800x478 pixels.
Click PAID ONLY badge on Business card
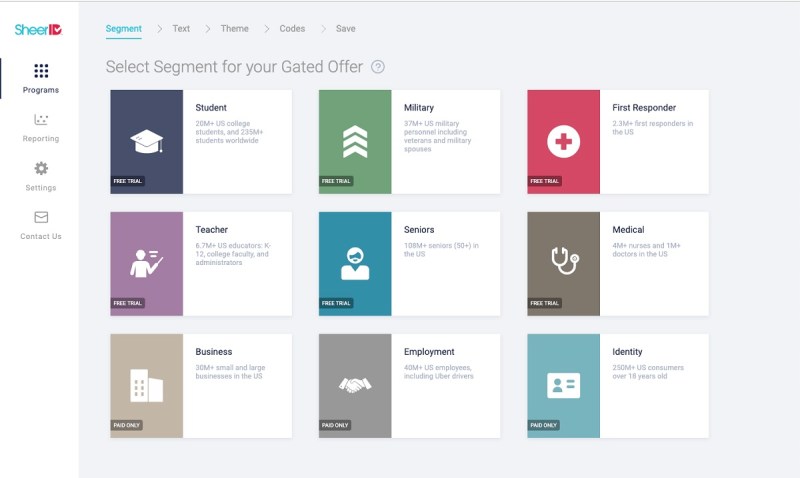point(127,425)
